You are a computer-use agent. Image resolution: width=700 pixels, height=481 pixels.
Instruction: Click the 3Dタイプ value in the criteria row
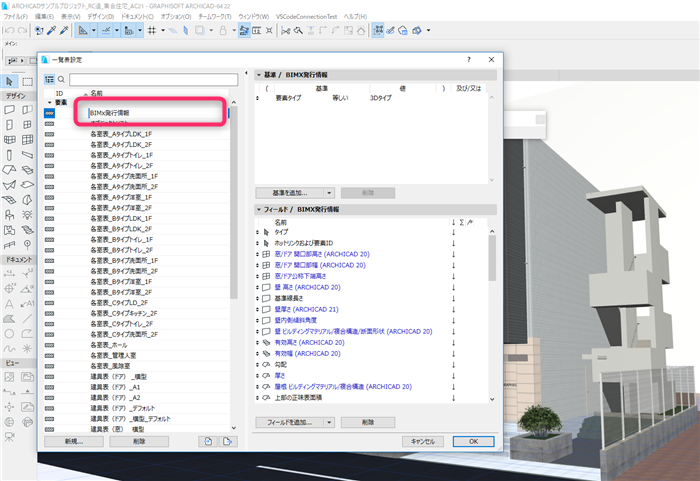(381, 98)
